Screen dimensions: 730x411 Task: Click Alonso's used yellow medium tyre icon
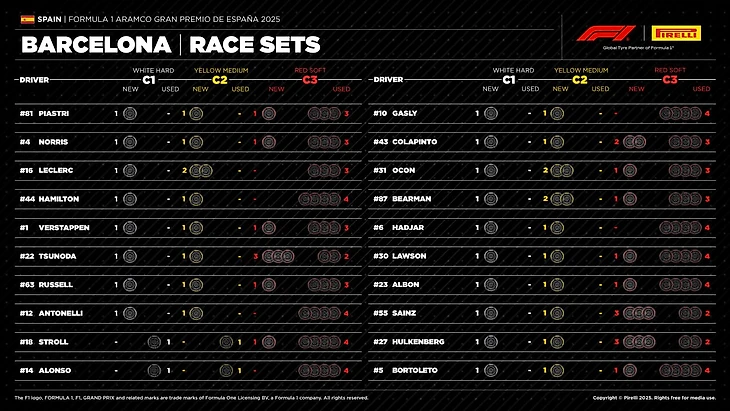tap(227, 371)
